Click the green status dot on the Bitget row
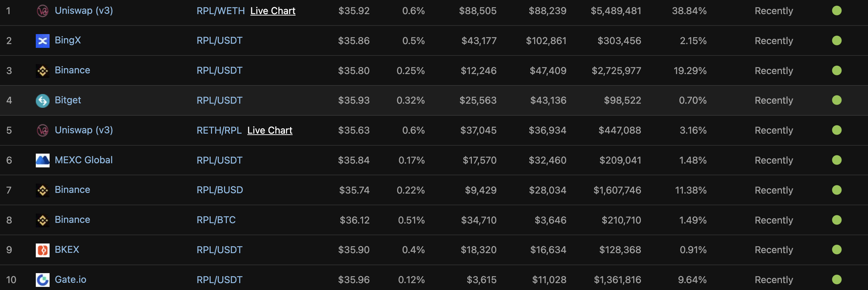Screen dimensions: 868x290 pos(837,100)
